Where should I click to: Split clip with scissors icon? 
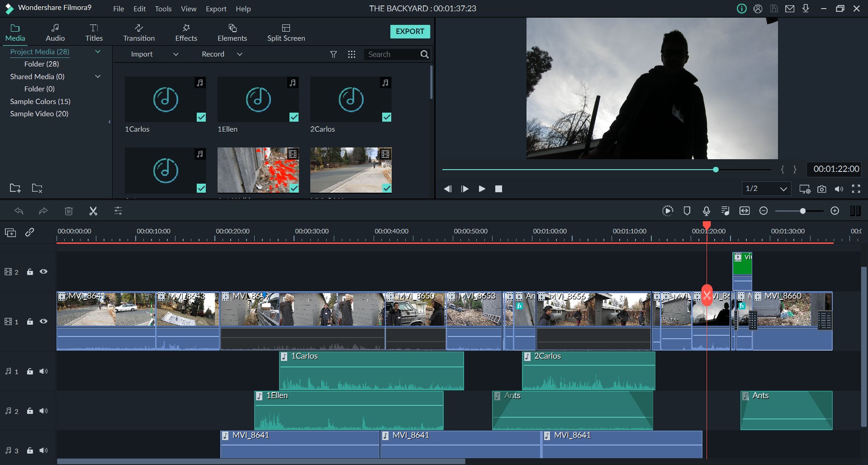tap(93, 211)
